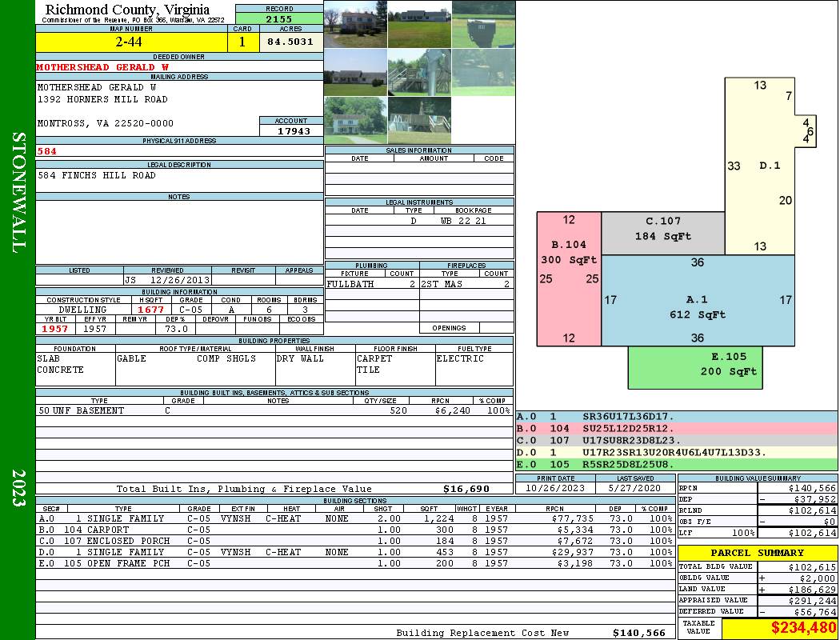Click the pink B.104 carport sketch area

coord(569,278)
